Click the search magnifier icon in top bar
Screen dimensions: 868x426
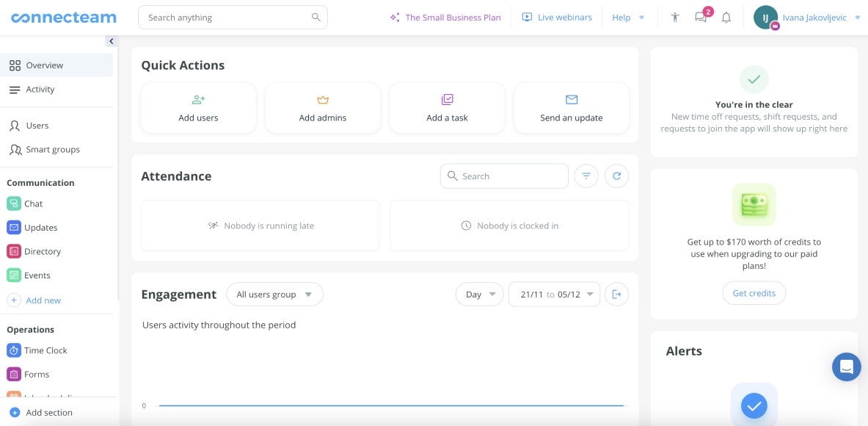click(316, 17)
